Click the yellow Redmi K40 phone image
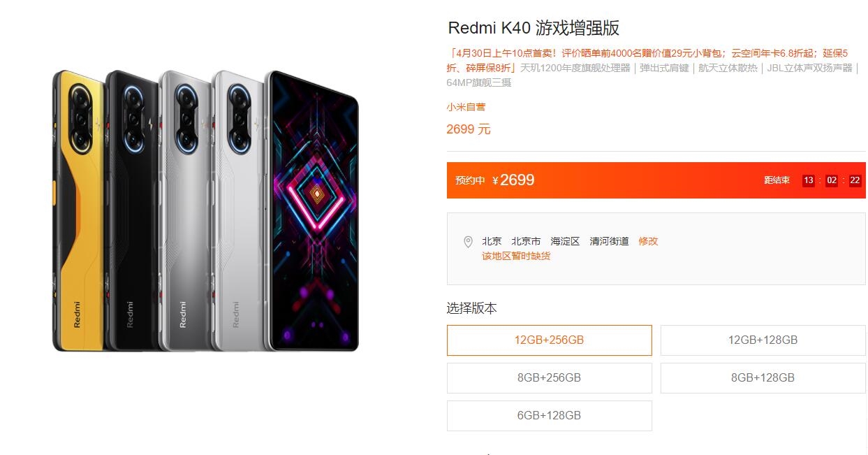Screen dimensions: 868x455 (x=78, y=210)
